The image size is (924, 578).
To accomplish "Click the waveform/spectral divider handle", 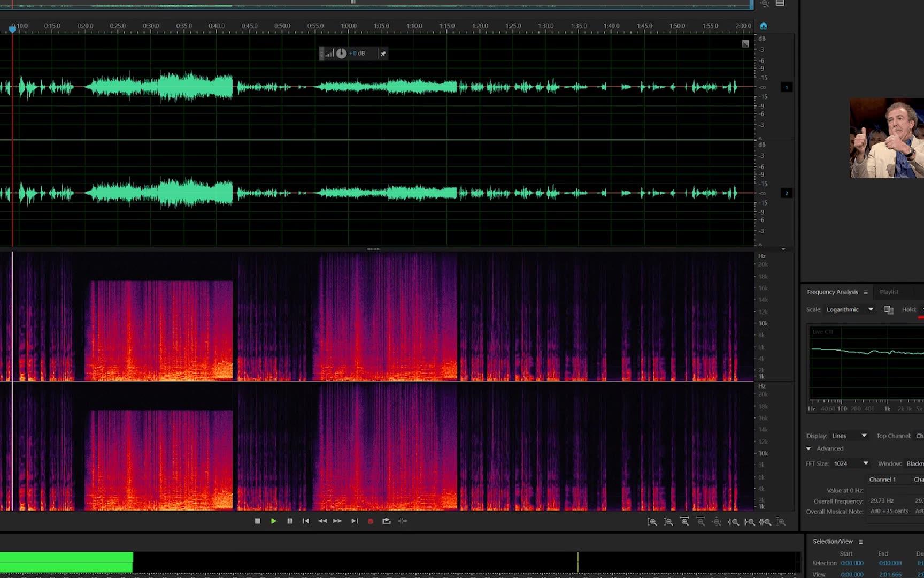I will [x=373, y=249].
